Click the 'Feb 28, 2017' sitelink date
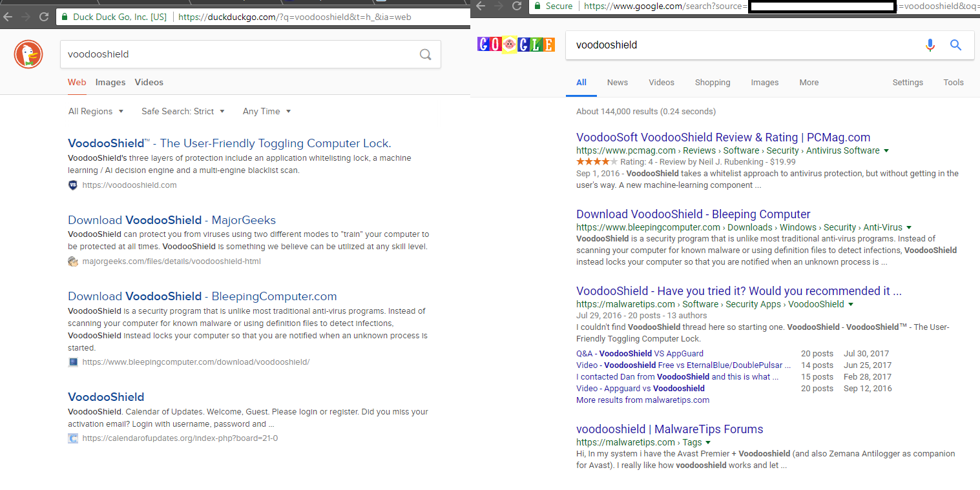This screenshot has height=490, width=980. (x=868, y=377)
